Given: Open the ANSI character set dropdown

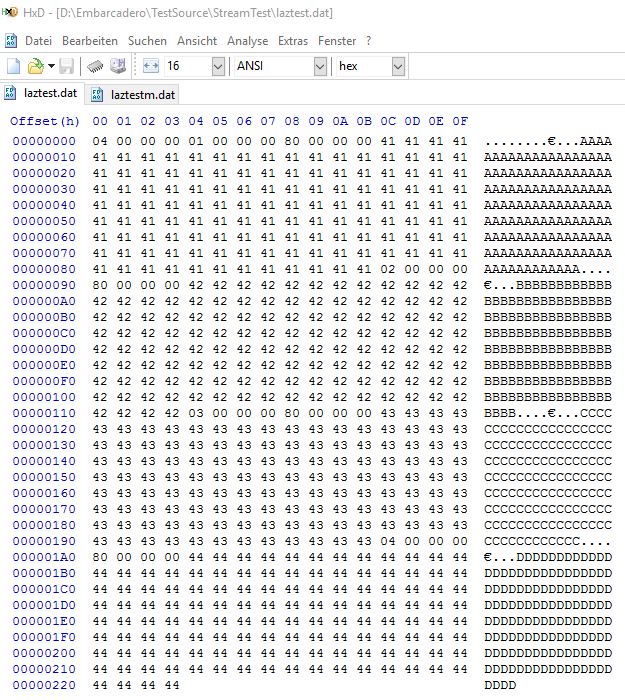Looking at the screenshot, I should click(x=320, y=66).
